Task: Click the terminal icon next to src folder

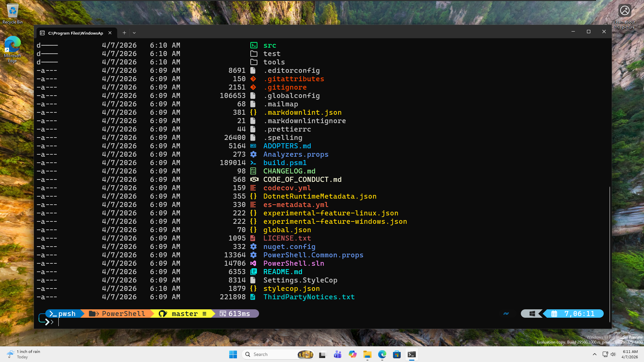Action: point(254,45)
